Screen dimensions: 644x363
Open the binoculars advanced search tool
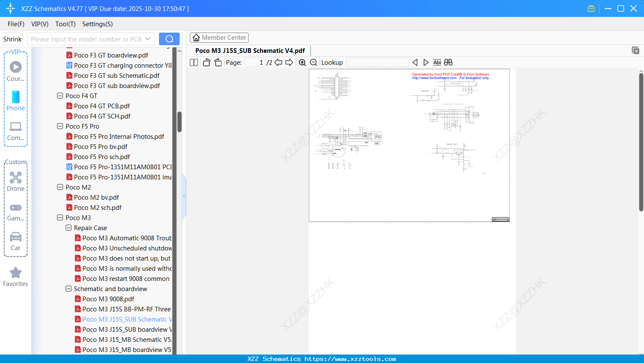448,62
